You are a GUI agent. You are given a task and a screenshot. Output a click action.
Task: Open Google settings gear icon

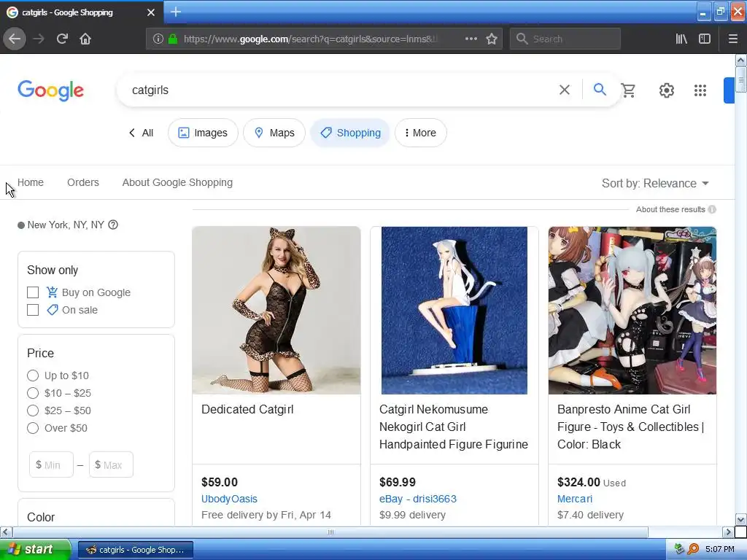coord(667,90)
